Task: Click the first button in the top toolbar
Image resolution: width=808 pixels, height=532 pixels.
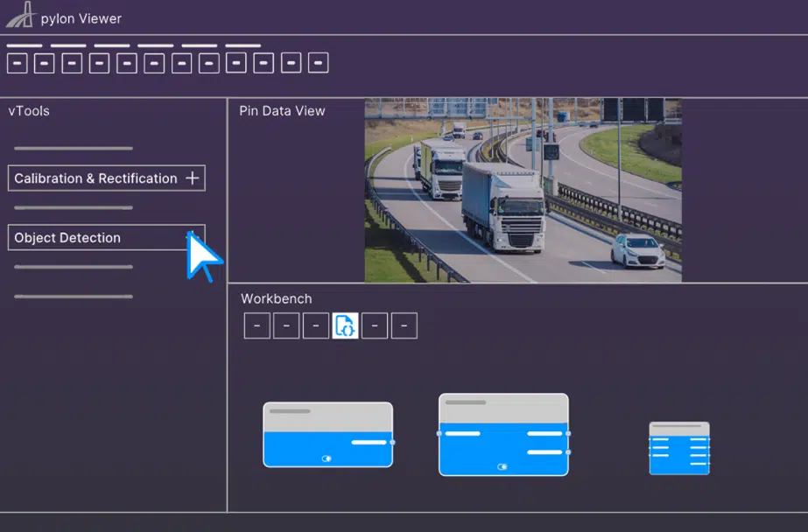Action: [17, 63]
